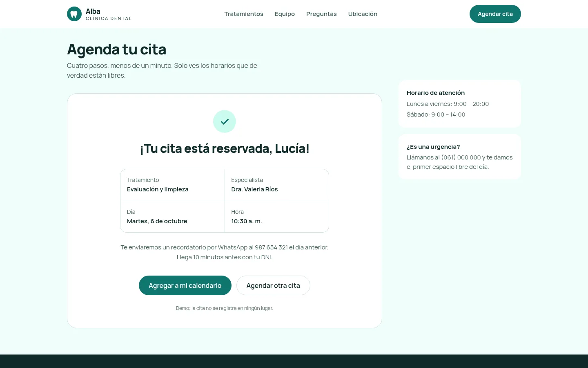Click Agendar otra cita button
The height and width of the screenshot is (368, 588).
pyautogui.click(x=273, y=285)
